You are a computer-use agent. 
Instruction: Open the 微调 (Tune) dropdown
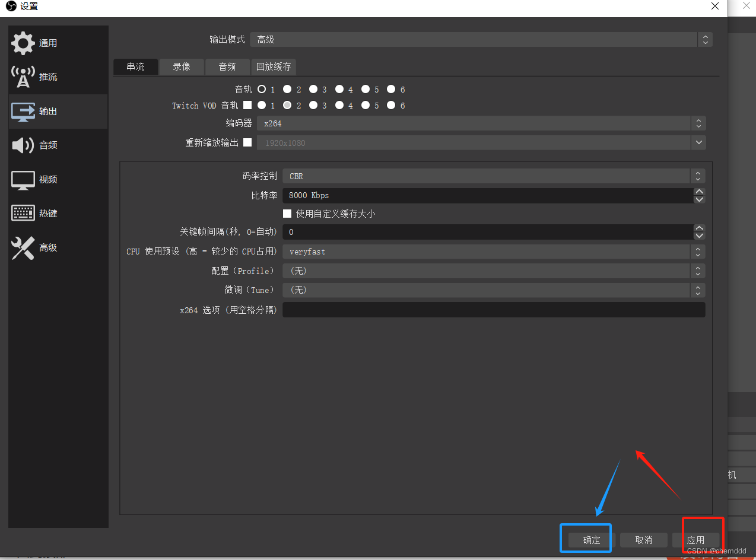(494, 290)
